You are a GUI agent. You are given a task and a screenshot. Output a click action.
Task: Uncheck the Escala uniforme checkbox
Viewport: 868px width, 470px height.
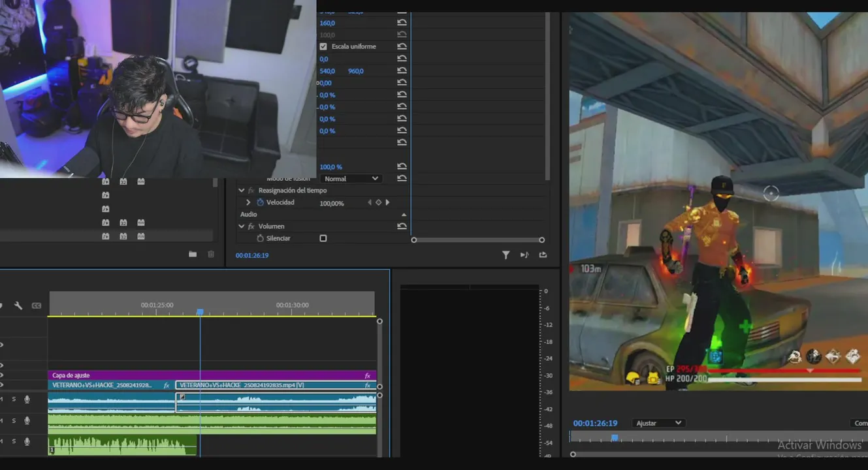(323, 46)
